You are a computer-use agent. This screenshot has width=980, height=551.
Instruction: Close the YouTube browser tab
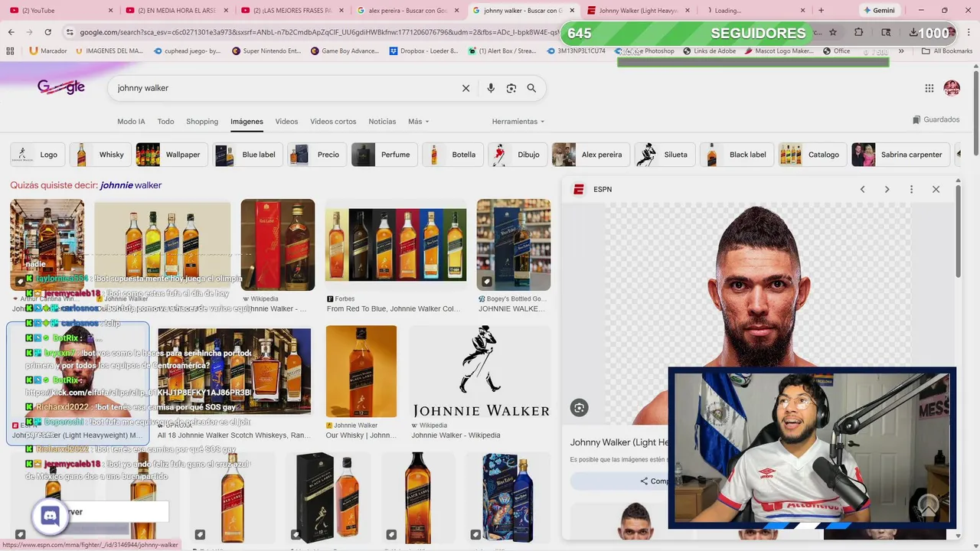tap(111, 11)
